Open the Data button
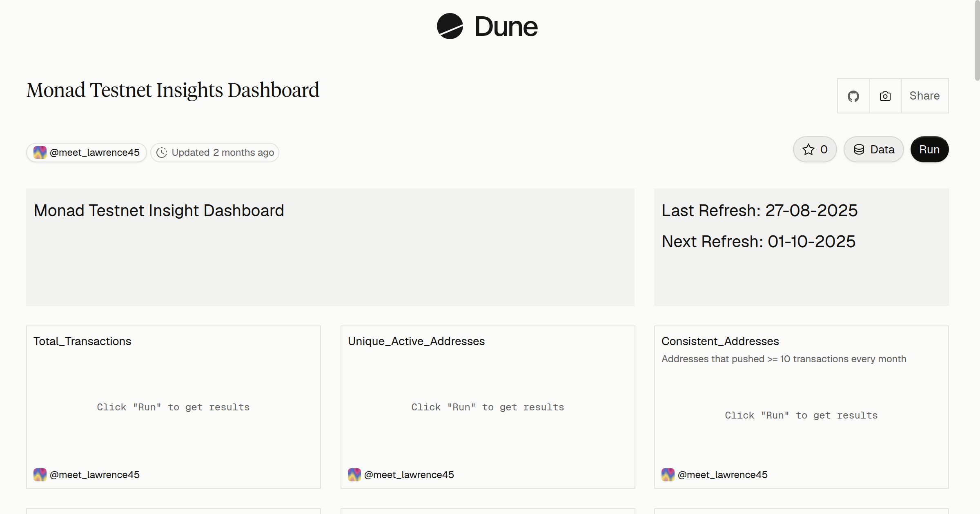The width and height of the screenshot is (980, 514). 874,149
